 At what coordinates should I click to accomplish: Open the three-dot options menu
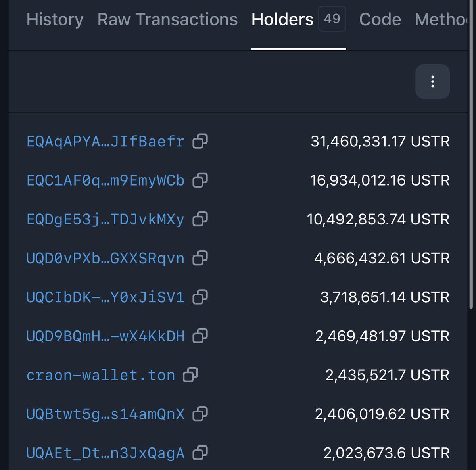tap(432, 82)
